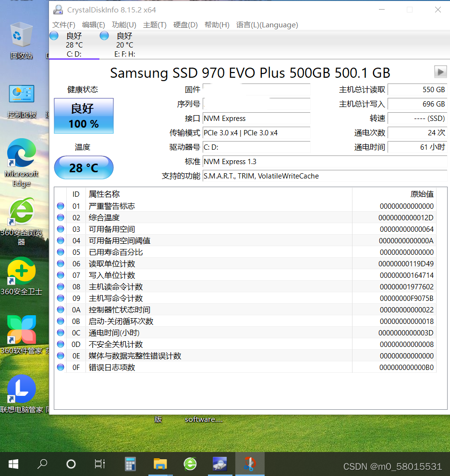450x476 pixels.
Task: Open Task View on the taskbar
Action: point(100,464)
